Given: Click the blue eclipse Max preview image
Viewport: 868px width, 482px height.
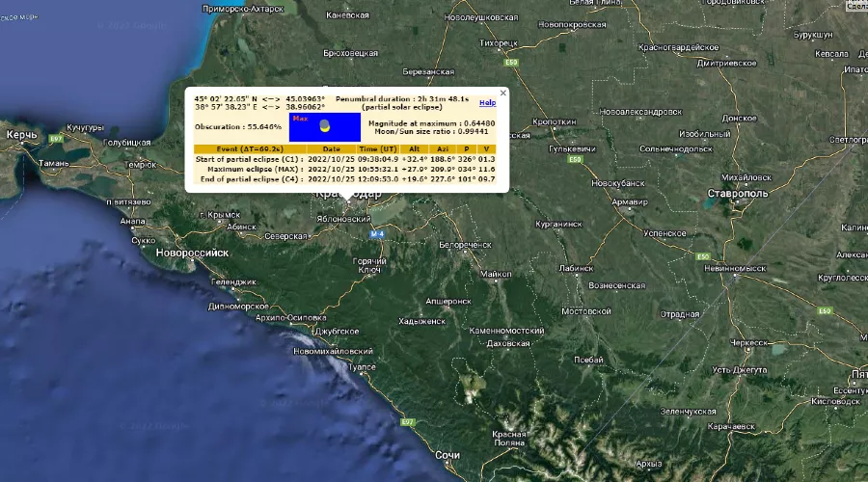Looking at the screenshot, I should pyautogui.click(x=325, y=126).
